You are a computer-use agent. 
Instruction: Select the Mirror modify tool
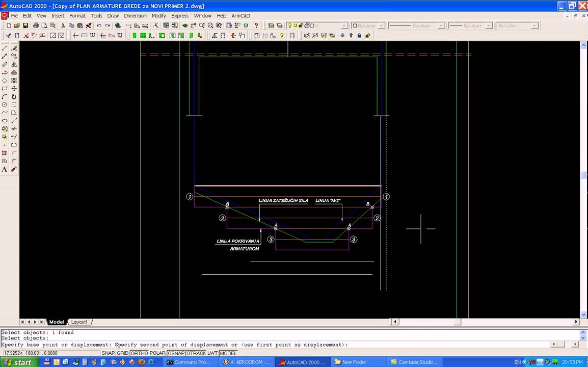point(14,64)
